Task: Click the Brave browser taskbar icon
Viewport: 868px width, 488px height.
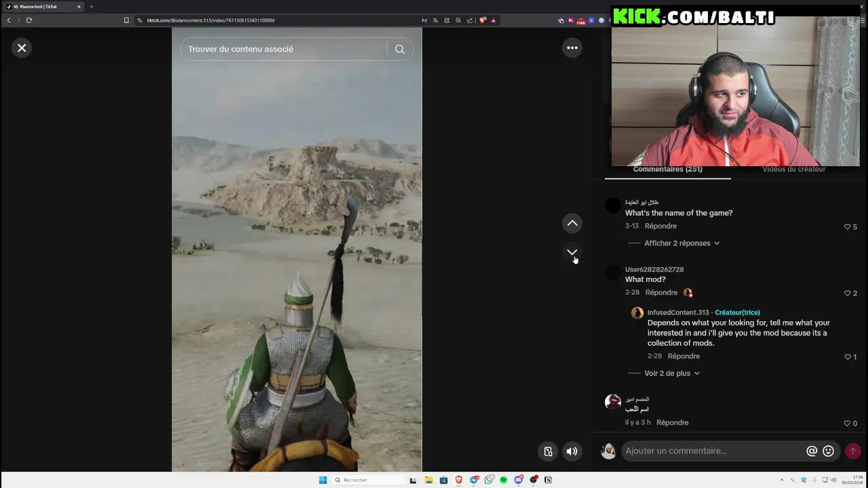Action: pyautogui.click(x=458, y=480)
